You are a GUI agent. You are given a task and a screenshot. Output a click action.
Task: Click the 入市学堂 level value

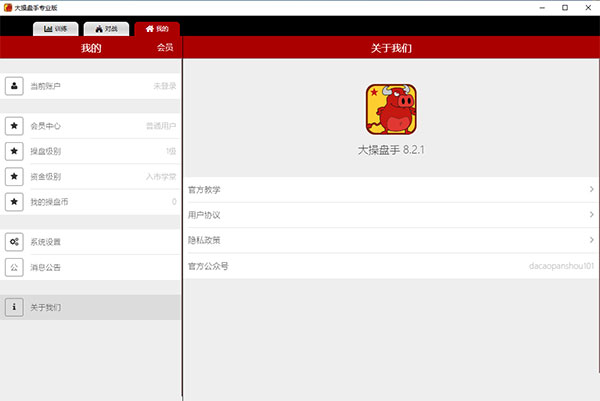(161, 176)
